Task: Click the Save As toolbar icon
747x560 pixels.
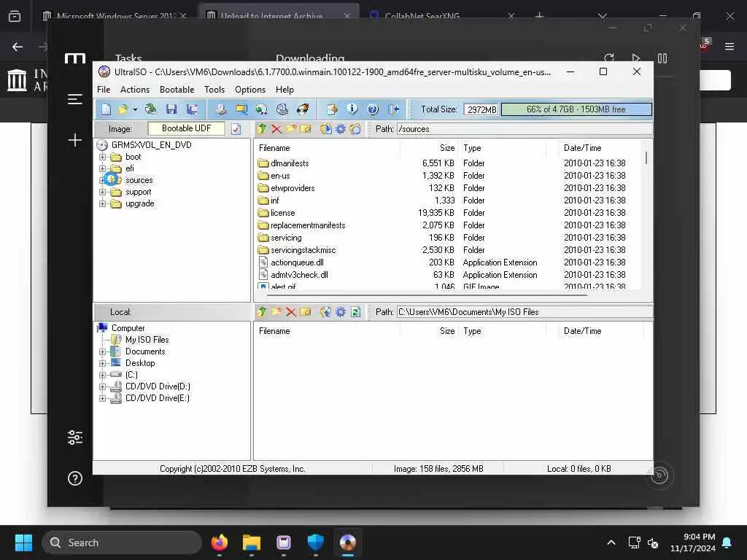Action: (192, 109)
